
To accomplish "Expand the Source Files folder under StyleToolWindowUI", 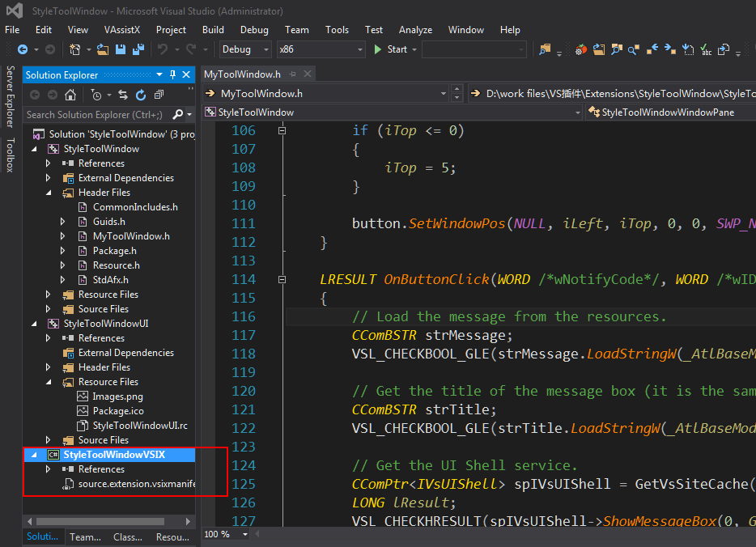I will coord(48,440).
